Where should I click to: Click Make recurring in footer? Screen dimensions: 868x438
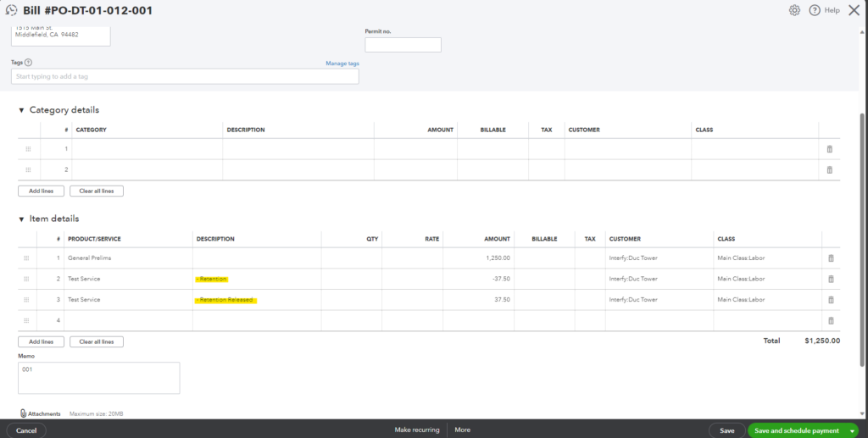(417, 430)
